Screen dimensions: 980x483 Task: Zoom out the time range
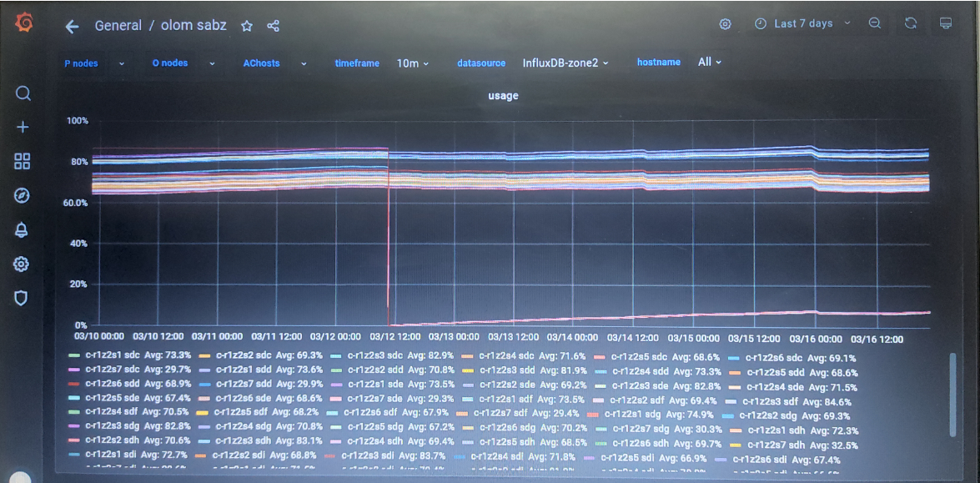pyautogui.click(x=875, y=23)
